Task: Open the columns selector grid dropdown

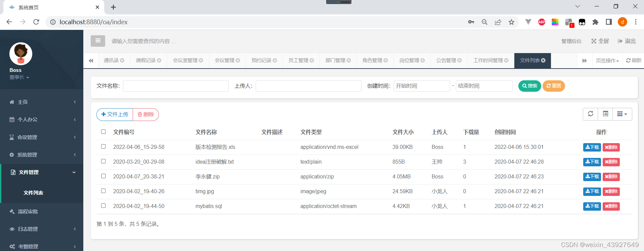Action: coord(622,114)
